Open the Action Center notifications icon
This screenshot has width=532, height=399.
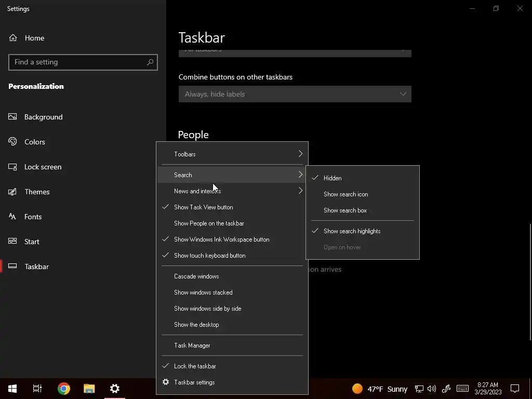tap(515, 389)
